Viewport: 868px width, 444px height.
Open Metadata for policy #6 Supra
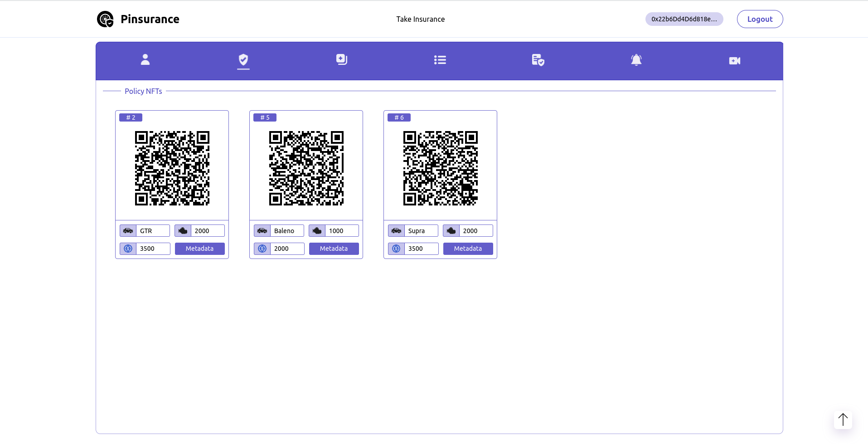pyautogui.click(x=468, y=249)
